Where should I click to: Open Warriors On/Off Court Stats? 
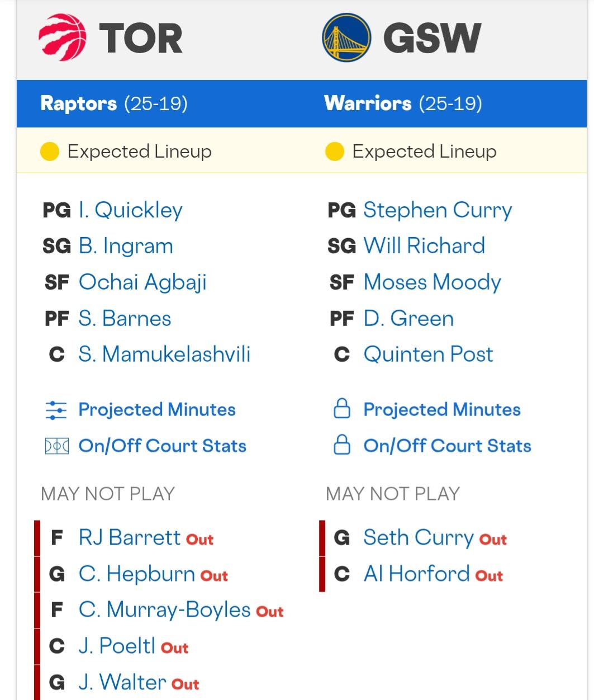pyautogui.click(x=447, y=446)
